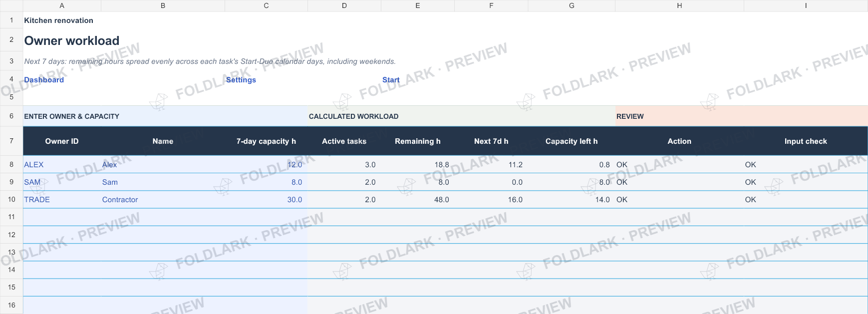This screenshot has width=868, height=314.
Task: Open the Dashboard link
Action: (x=44, y=80)
